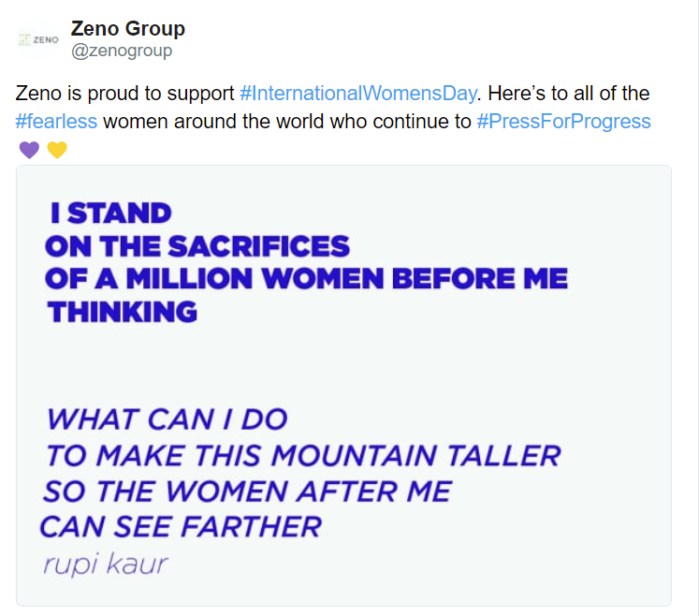Click "SO THE WOMEN AFTER ME" line
Image resolution: width=699 pixels, height=616 pixels.
pyautogui.click(x=247, y=491)
